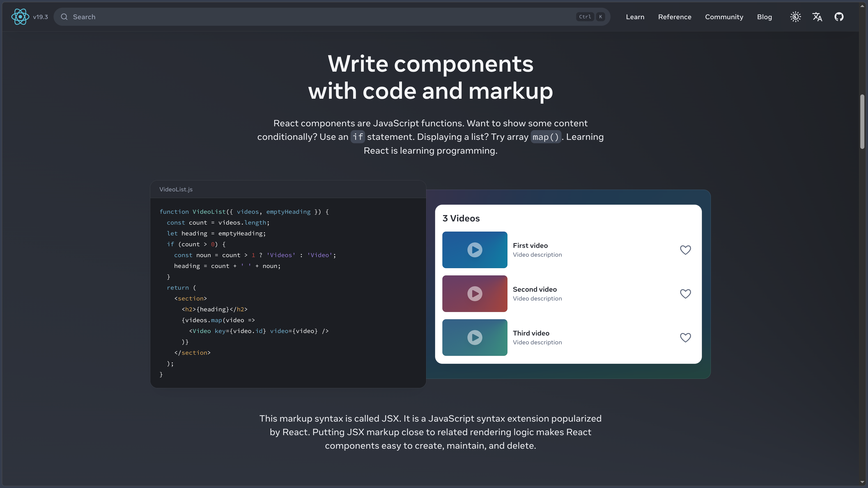Play the Second video thumbnail
The height and width of the screenshot is (488, 868).
[x=474, y=294]
